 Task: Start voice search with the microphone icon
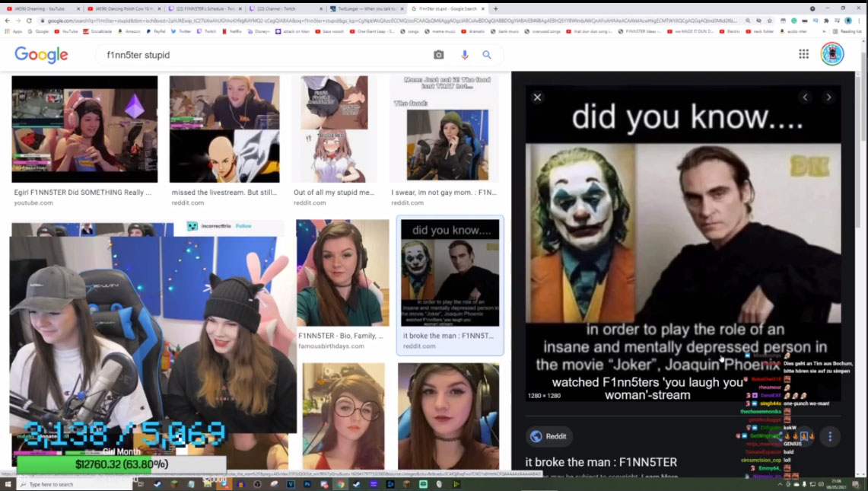(465, 55)
